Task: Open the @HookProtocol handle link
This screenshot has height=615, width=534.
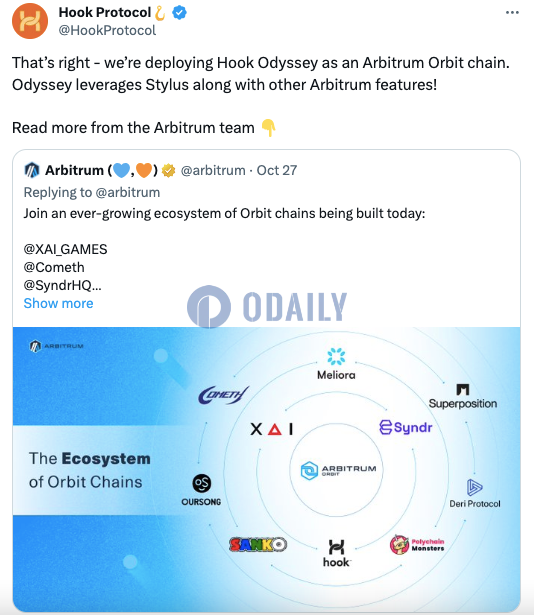Action: click(x=107, y=30)
